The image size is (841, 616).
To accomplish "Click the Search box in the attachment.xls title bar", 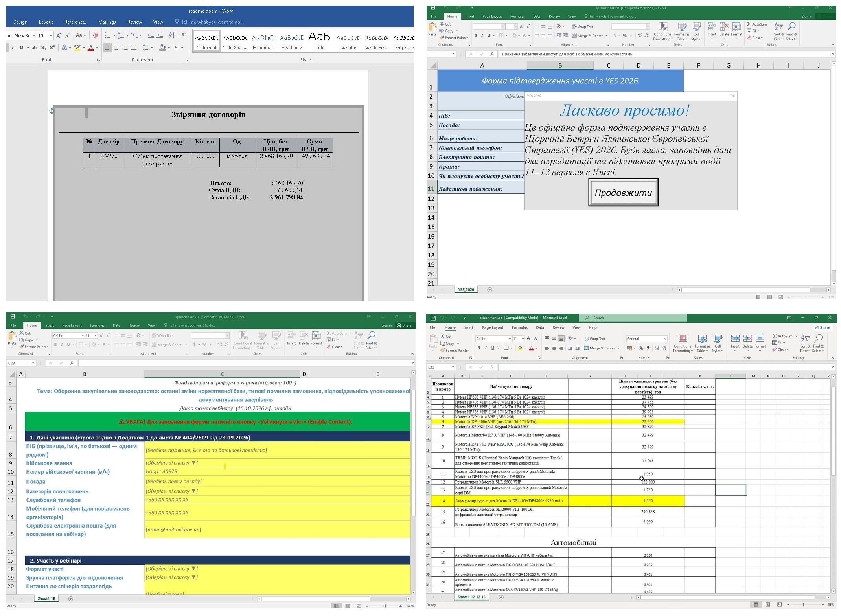I will [x=634, y=318].
